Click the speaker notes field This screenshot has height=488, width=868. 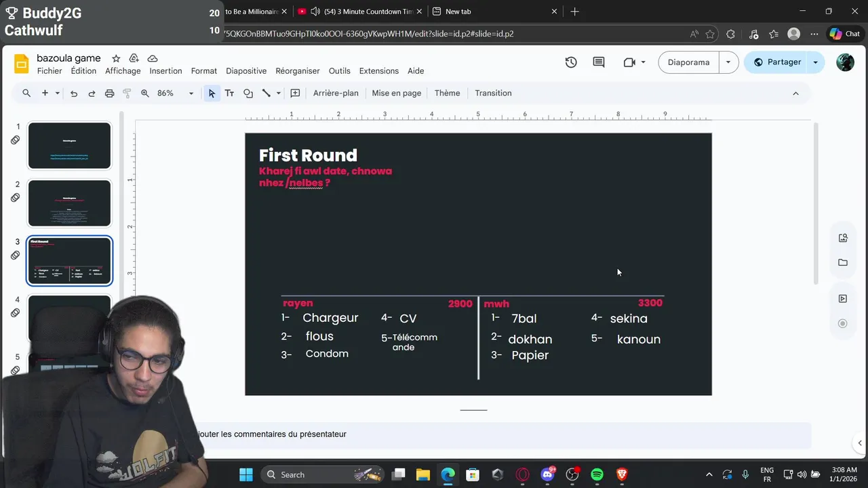[x=502, y=434]
